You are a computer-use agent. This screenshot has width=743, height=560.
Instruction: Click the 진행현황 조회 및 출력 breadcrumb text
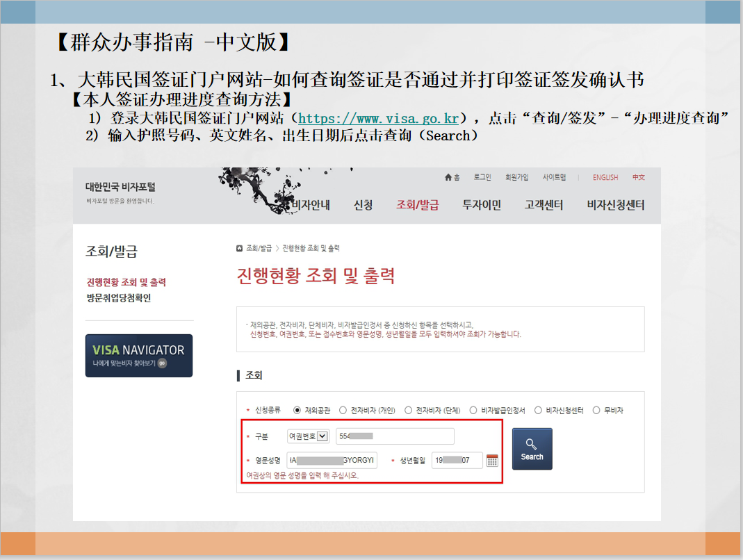311,248
